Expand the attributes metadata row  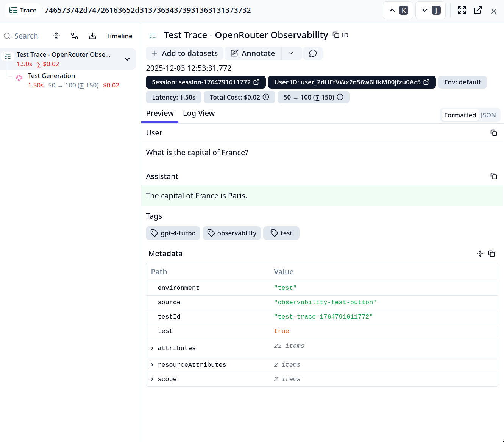coord(152,348)
